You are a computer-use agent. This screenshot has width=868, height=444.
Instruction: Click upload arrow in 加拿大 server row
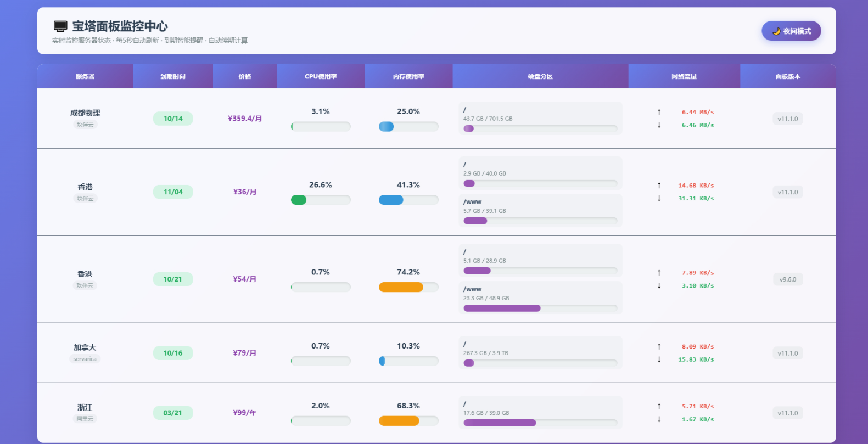(x=659, y=347)
